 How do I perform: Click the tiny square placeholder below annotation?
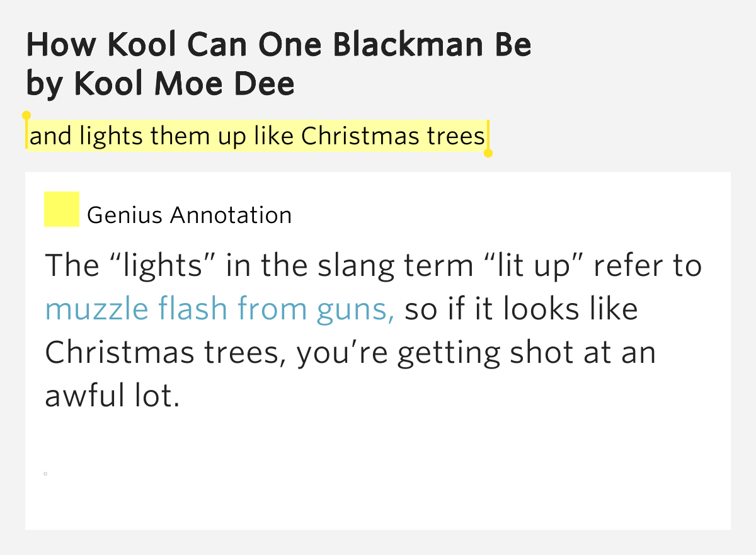coord(46,473)
